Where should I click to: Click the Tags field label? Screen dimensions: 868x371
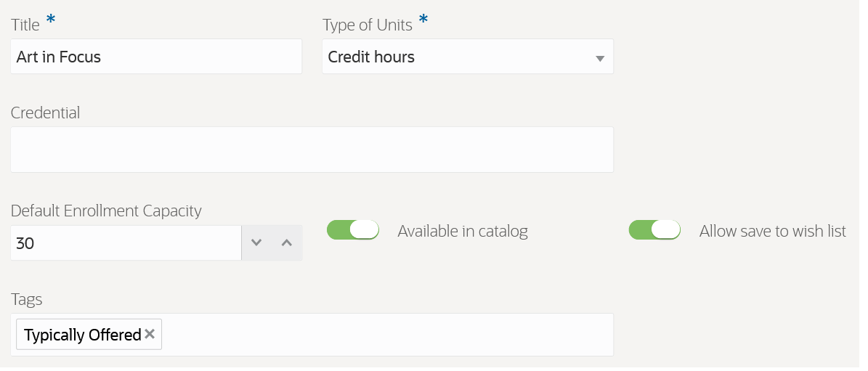tap(26, 299)
